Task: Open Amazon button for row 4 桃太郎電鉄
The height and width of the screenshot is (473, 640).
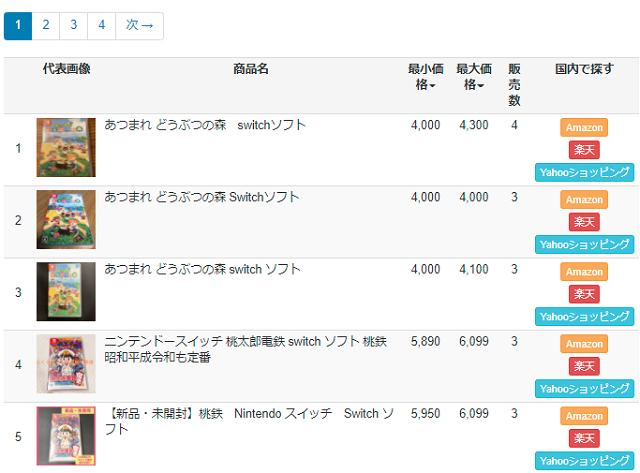Action: click(584, 344)
